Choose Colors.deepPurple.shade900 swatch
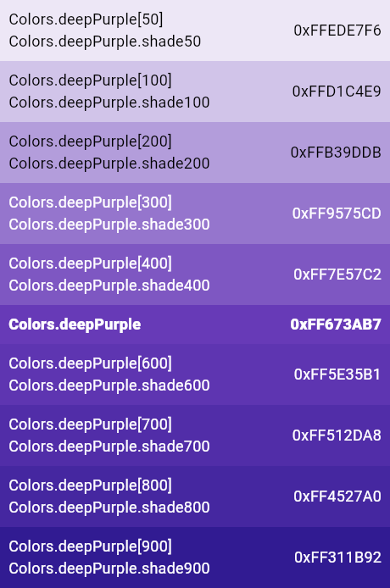The image size is (390, 588). tap(195, 557)
